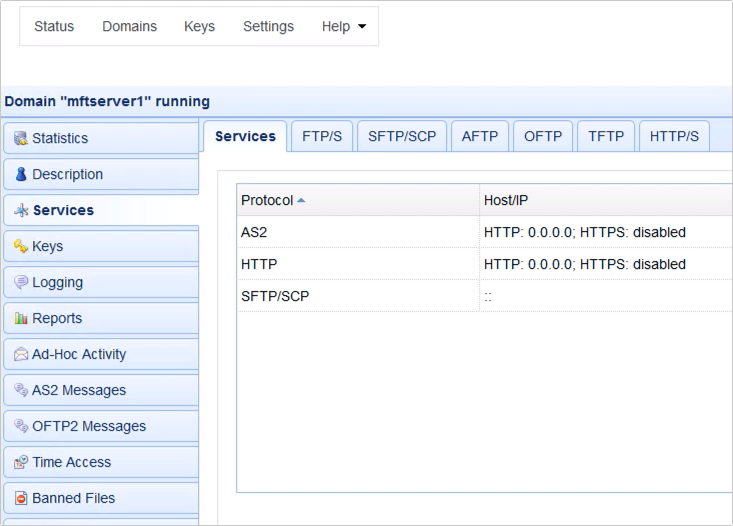Click the Statistics sidebar icon
The height and width of the screenshot is (526, 733).
(x=20, y=139)
